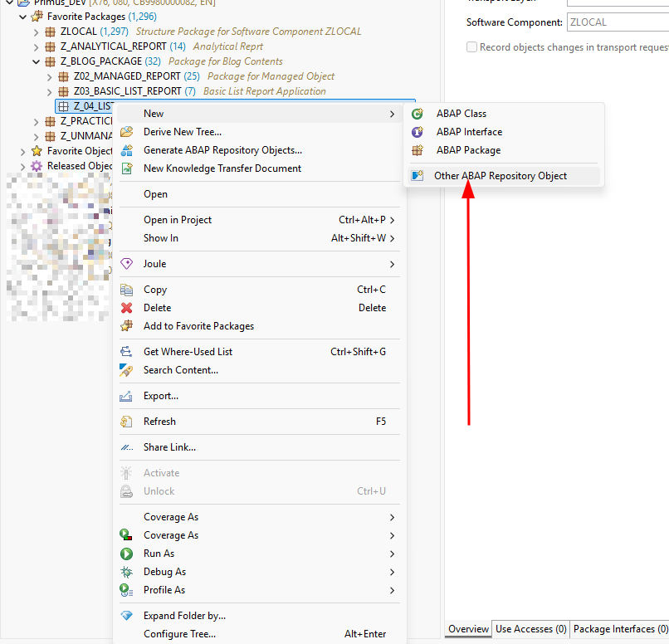The width and height of the screenshot is (669, 644).
Task: Collapse the Z_BLOG_PACKAGE node
Action: click(x=37, y=62)
